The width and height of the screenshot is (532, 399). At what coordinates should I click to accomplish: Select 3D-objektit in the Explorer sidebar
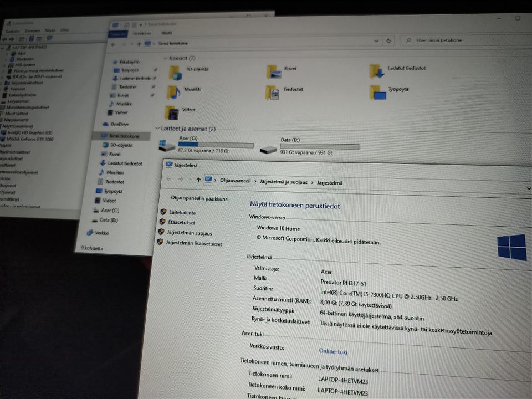[117, 145]
